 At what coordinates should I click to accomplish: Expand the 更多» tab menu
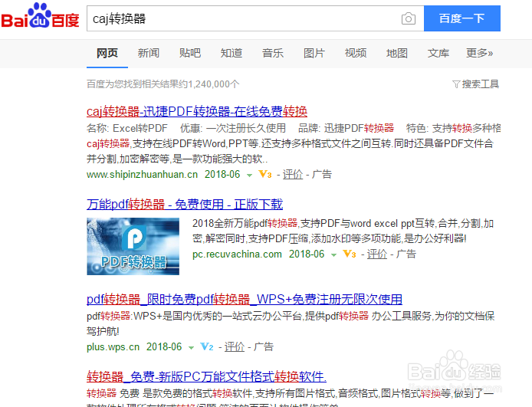click(479, 53)
